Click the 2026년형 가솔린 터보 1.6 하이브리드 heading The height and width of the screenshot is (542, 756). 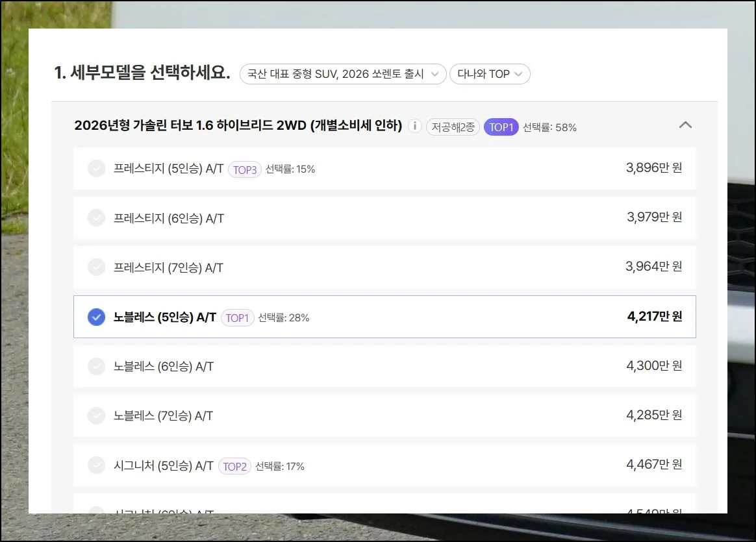(x=238, y=125)
